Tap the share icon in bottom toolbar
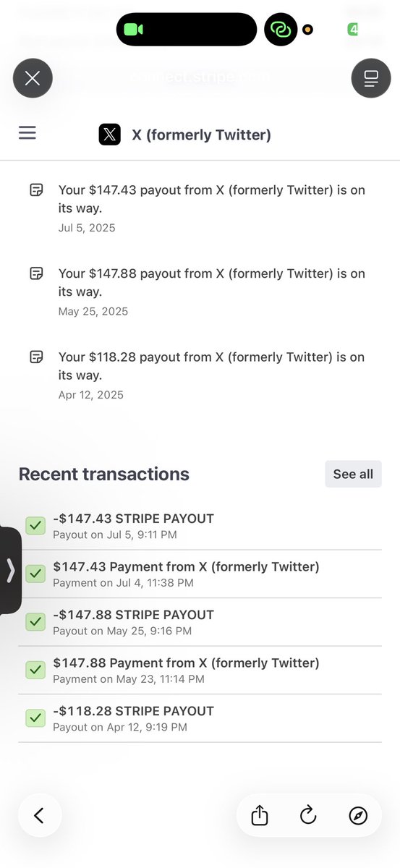Image resolution: width=400 pixels, height=868 pixels. point(260,816)
